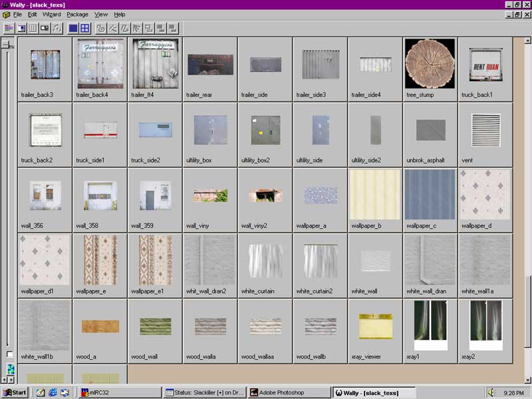This screenshot has width=532, height=399.
Task: Click the arrow pointer toolbar icon
Action: pos(136,28)
